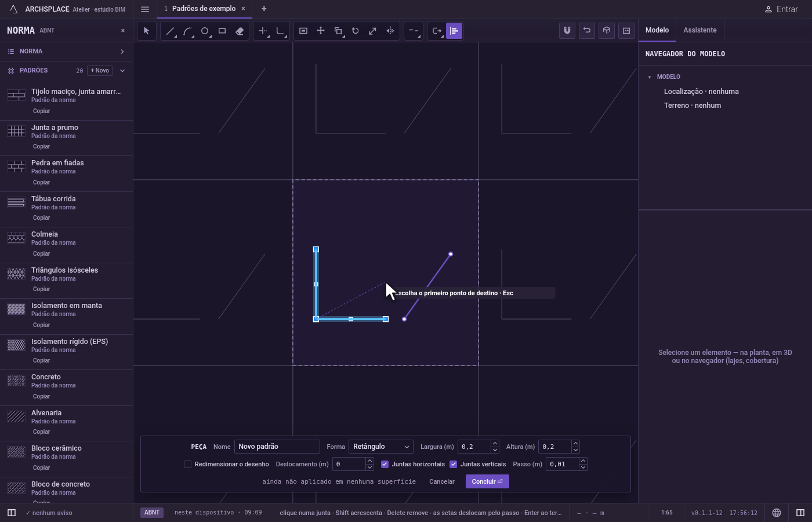Click the Nome input field
This screenshot has width=812, height=522.
277,447
